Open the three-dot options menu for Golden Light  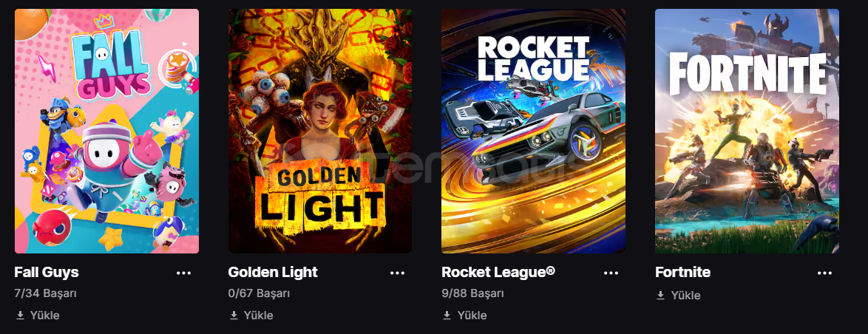click(x=398, y=273)
